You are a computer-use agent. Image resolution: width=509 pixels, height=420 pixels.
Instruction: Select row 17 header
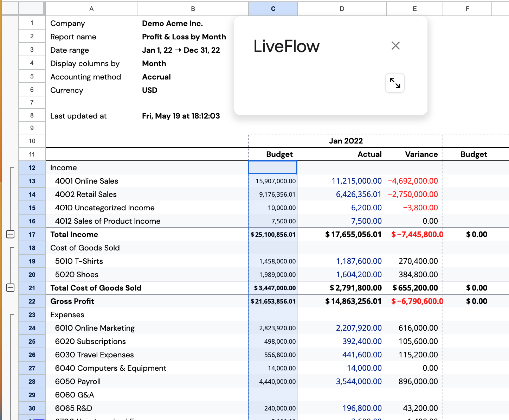pos(32,235)
